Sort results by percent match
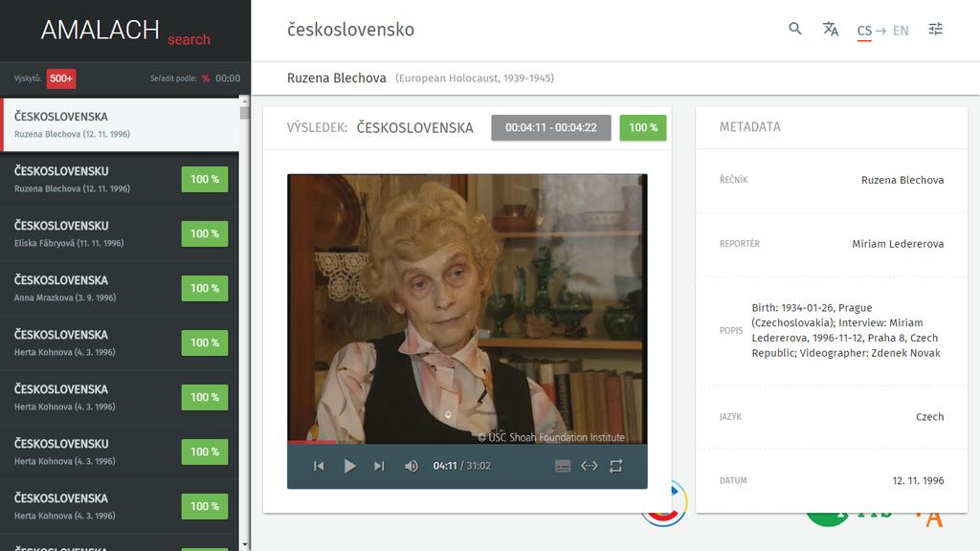This screenshot has width=980, height=551. (206, 78)
